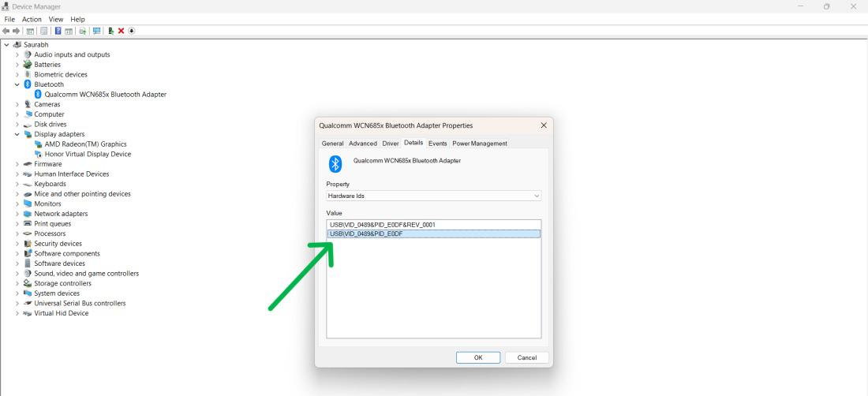Select the Software devices row
Screen dimensions: 868x396
click(59, 263)
